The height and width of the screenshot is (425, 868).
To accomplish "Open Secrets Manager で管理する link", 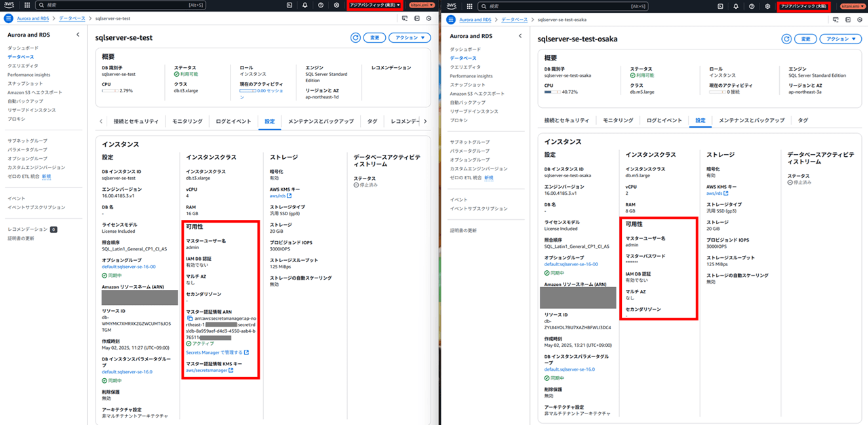I will [x=217, y=352].
